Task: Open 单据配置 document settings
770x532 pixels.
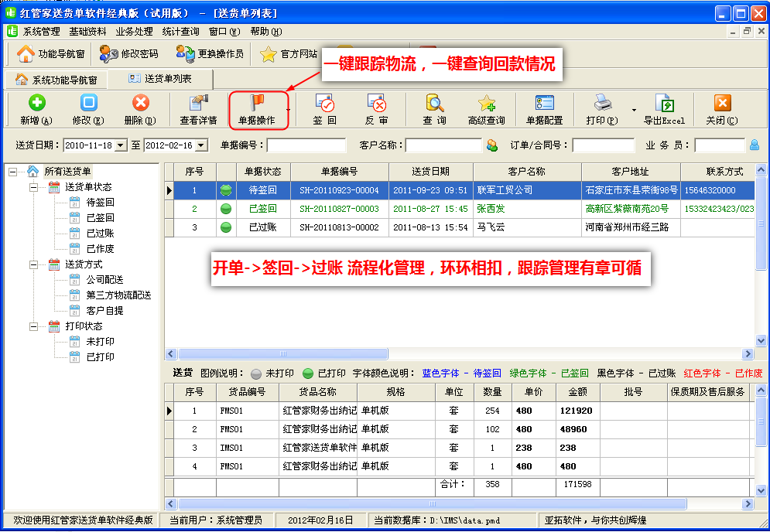Action: pyautogui.click(x=544, y=104)
